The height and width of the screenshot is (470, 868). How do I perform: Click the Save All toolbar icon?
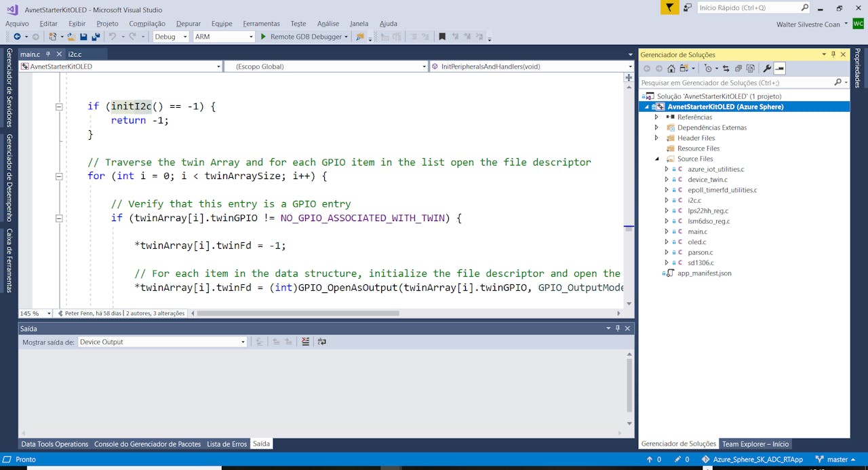[95, 37]
